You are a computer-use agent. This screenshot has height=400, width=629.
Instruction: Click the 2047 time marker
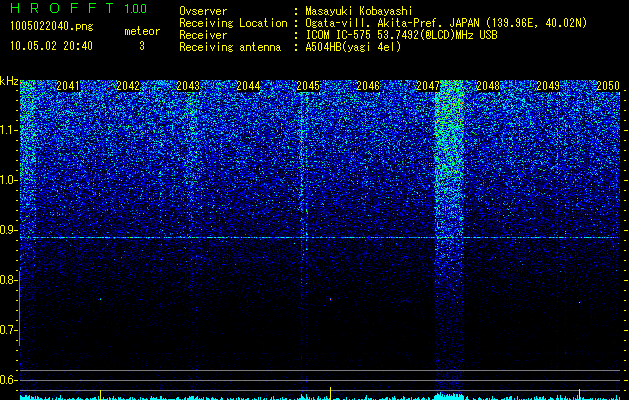point(428,86)
